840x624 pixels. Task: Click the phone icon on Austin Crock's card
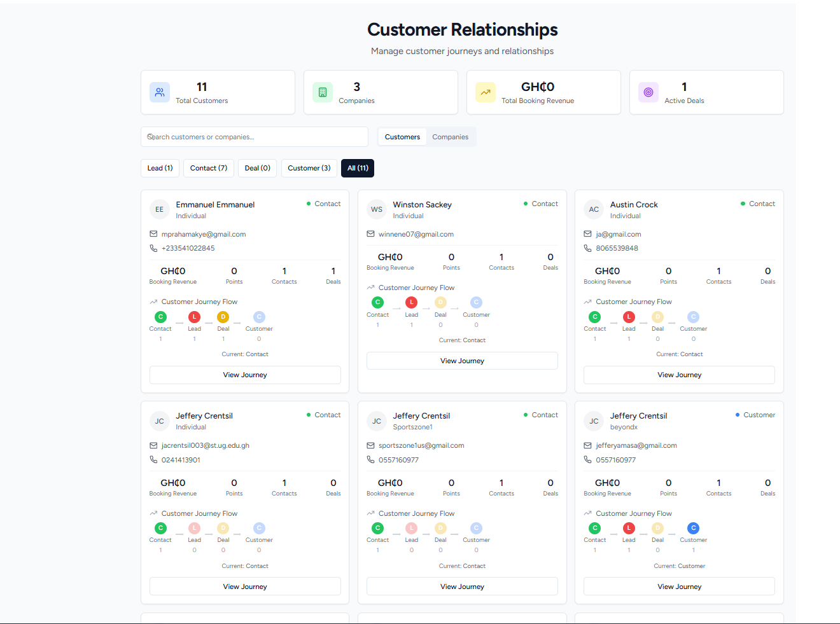click(587, 248)
